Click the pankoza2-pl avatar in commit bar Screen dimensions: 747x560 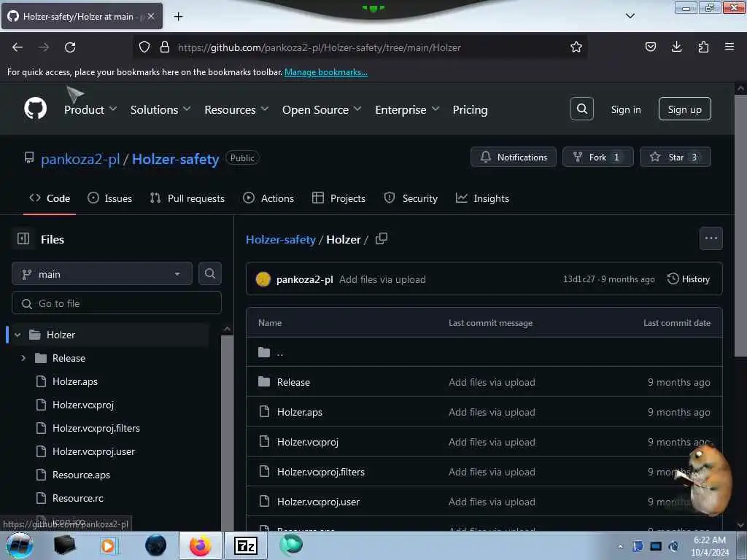[x=263, y=279]
